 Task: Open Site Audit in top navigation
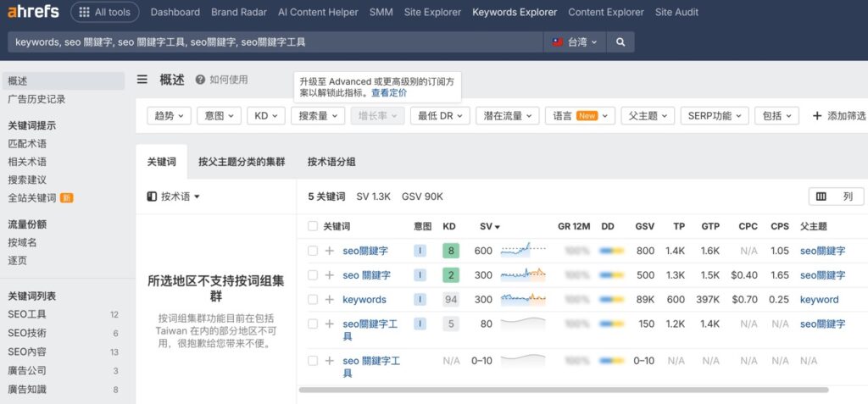pos(676,12)
